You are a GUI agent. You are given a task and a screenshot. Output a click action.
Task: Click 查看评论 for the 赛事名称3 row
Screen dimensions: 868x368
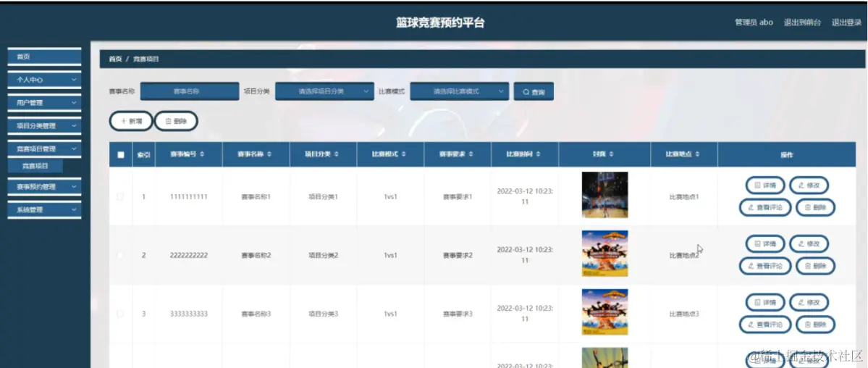(x=765, y=325)
